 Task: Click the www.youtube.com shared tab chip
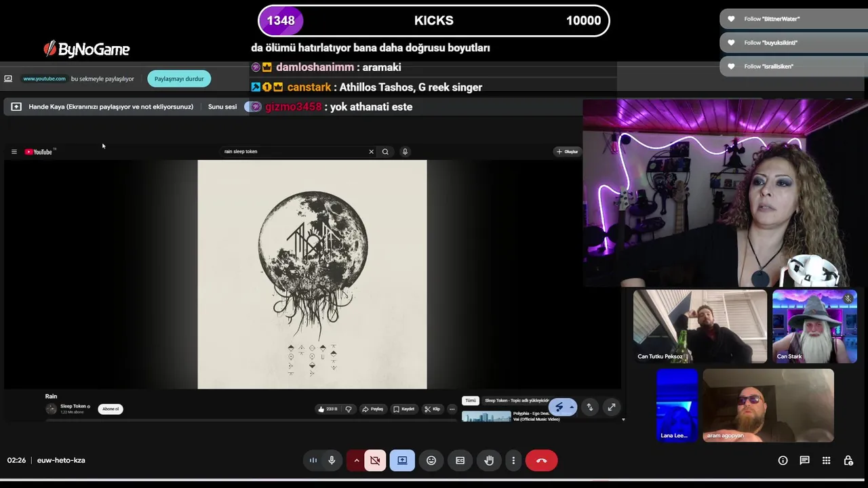pos(44,79)
